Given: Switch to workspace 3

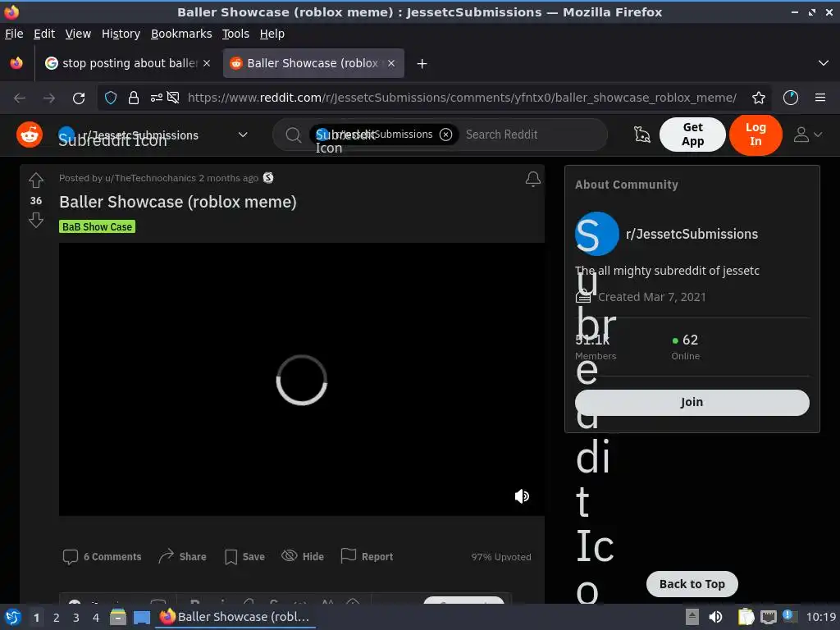Looking at the screenshot, I should coord(75,618).
